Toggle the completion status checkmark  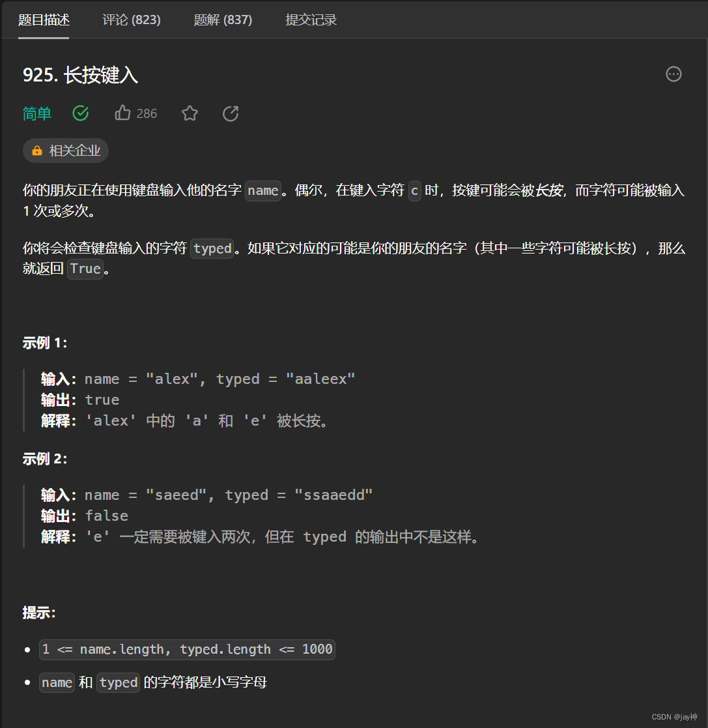80,113
